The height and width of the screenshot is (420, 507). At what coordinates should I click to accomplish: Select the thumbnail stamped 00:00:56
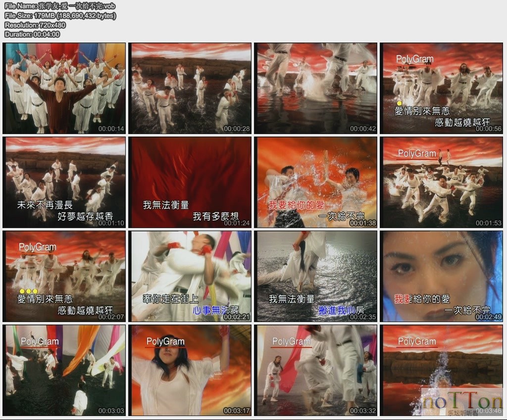(441, 88)
